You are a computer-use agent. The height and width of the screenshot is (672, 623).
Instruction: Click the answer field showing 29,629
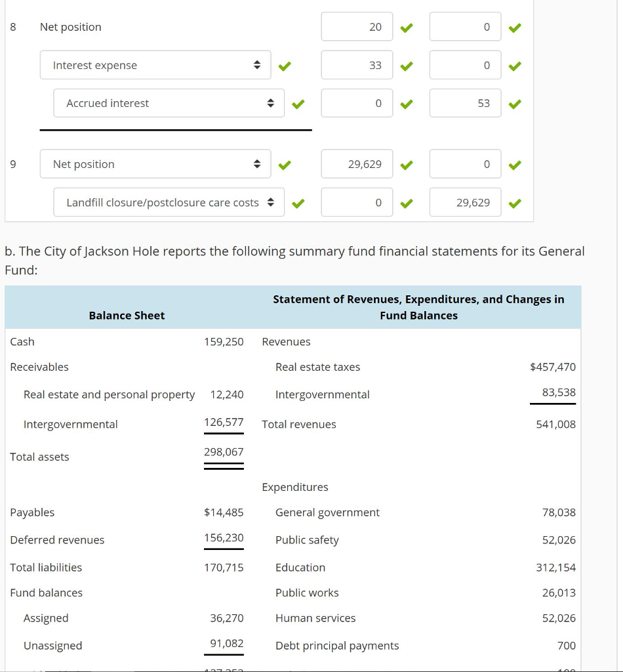pyautogui.click(x=357, y=163)
